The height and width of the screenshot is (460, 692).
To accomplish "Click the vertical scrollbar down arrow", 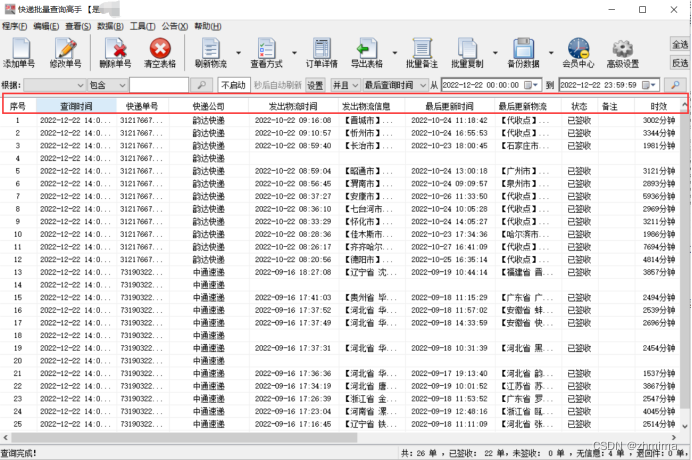I will (685, 426).
